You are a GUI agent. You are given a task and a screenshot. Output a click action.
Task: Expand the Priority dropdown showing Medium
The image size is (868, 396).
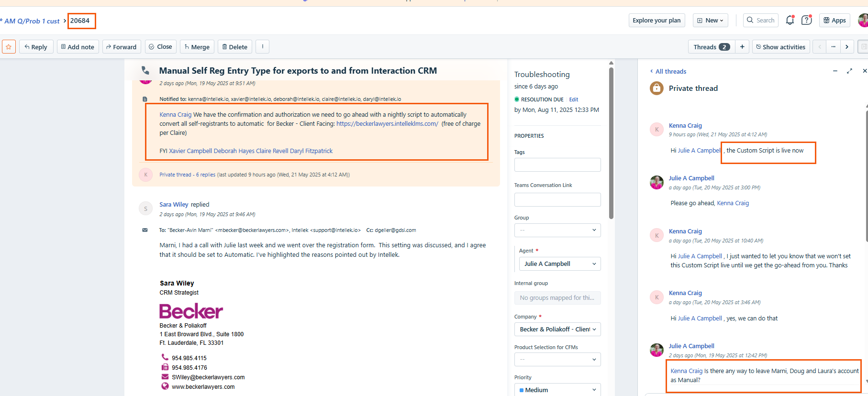(x=557, y=390)
